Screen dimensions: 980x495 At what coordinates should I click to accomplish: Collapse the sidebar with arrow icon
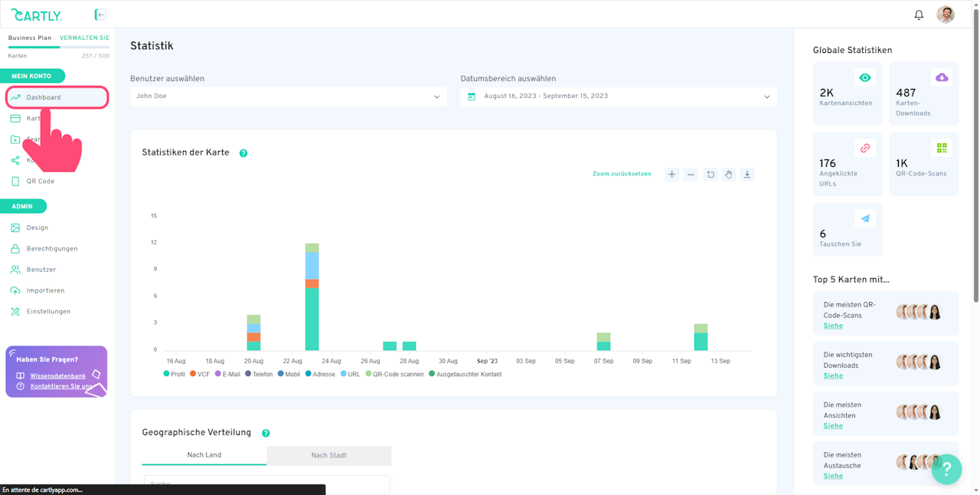(100, 15)
